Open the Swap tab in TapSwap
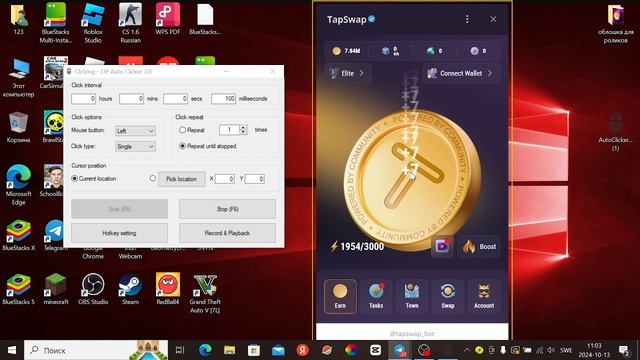The height and width of the screenshot is (360, 640). point(448,296)
